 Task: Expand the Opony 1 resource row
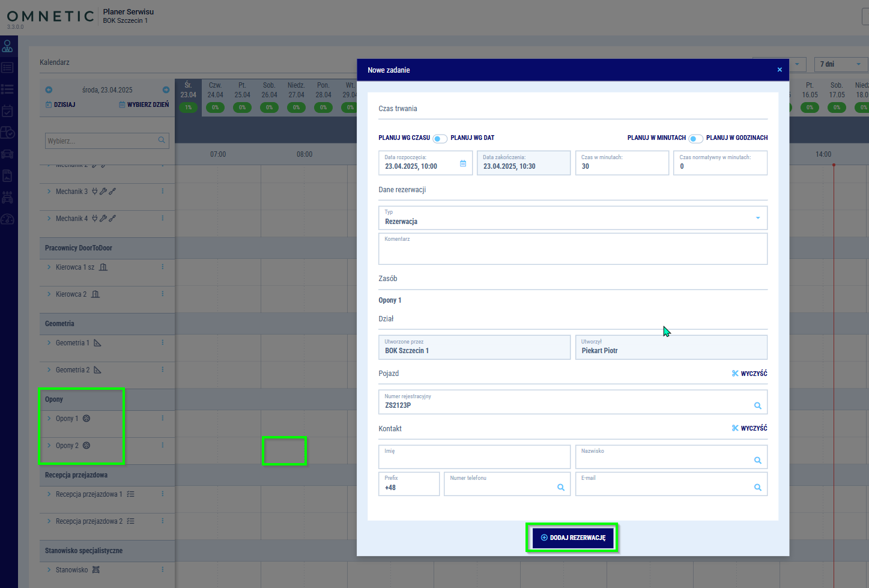click(x=49, y=419)
